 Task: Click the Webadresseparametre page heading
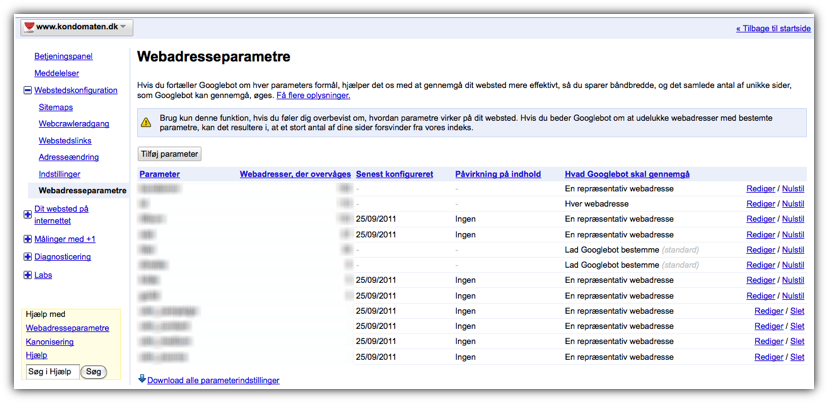click(x=213, y=57)
